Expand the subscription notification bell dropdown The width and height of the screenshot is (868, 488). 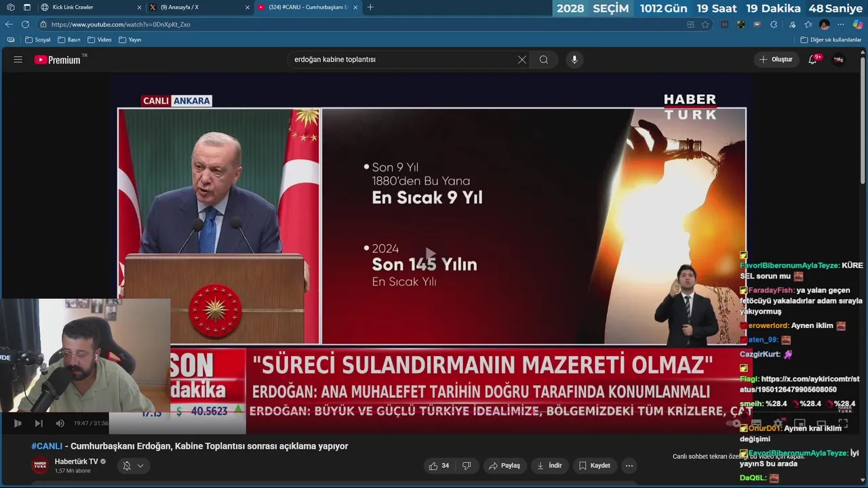coord(133,466)
